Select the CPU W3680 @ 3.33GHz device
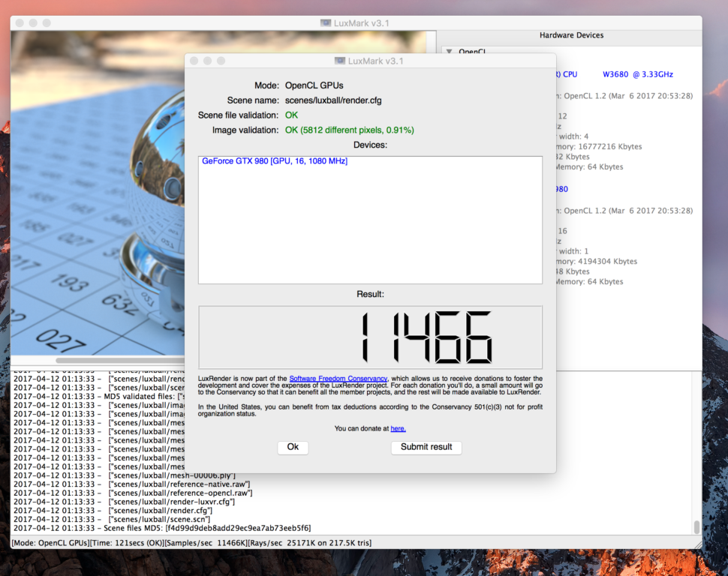This screenshot has height=576, width=728. pyautogui.click(x=614, y=74)
